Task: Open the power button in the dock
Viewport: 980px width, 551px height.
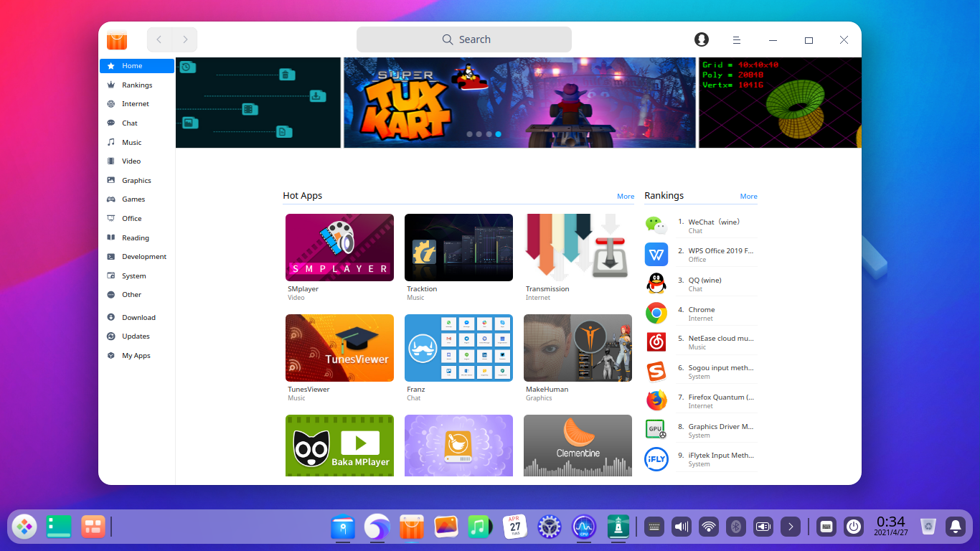Action: click(x=853, y=527)
